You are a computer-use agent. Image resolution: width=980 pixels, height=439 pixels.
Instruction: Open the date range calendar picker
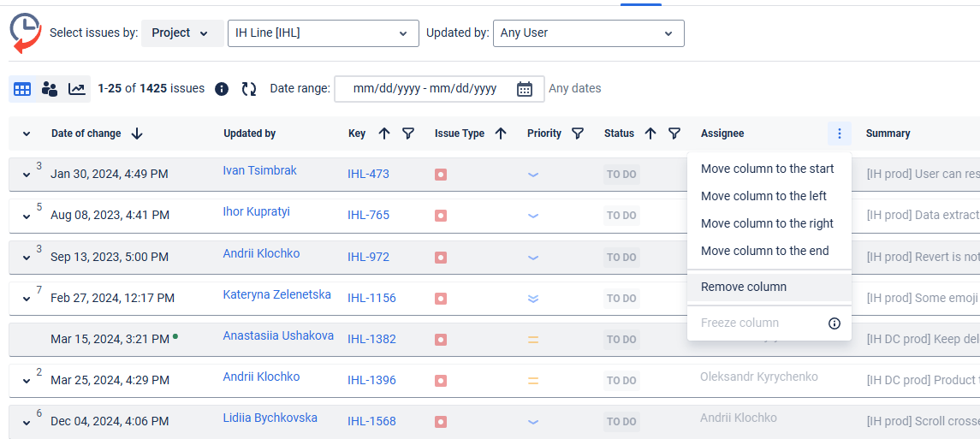525,89
